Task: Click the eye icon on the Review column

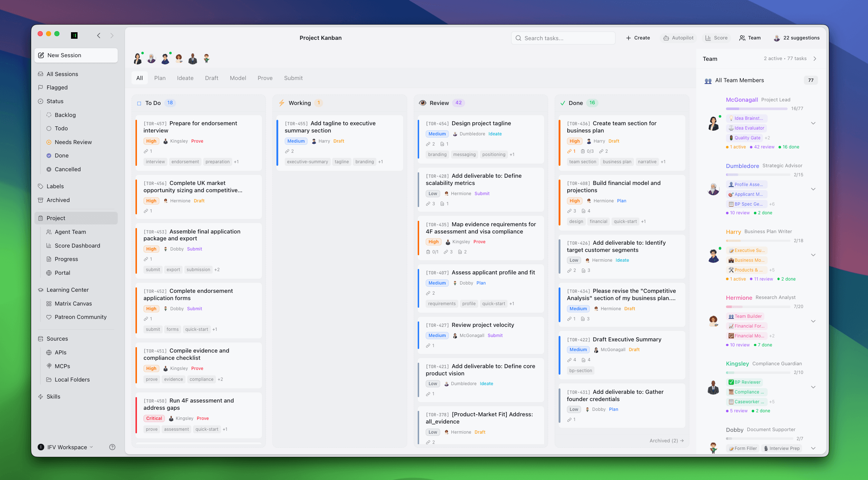Action: coord(422,103)
